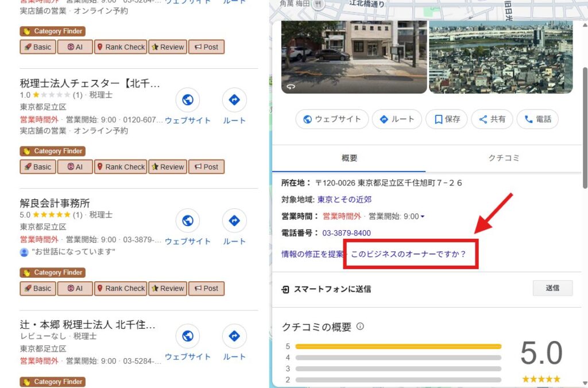
Task: Click このビジネスのオーナーですか？ link
Action: [x=408, y=254]
